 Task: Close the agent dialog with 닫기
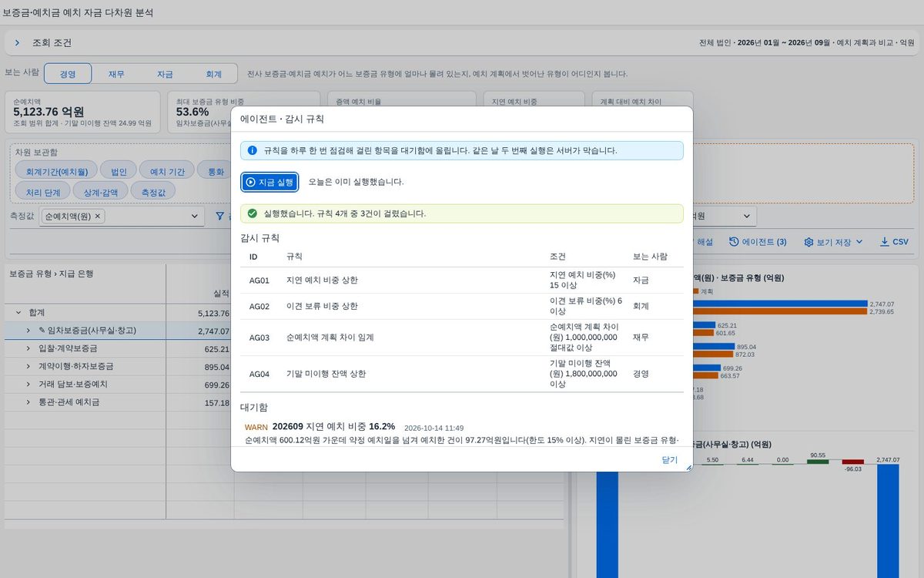click(x=669, y=459)
